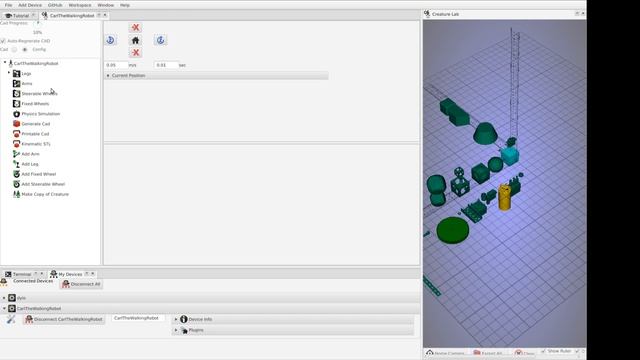The image size is (640, 360).
Task: Open the Help menu
Action: coord(124,5)
